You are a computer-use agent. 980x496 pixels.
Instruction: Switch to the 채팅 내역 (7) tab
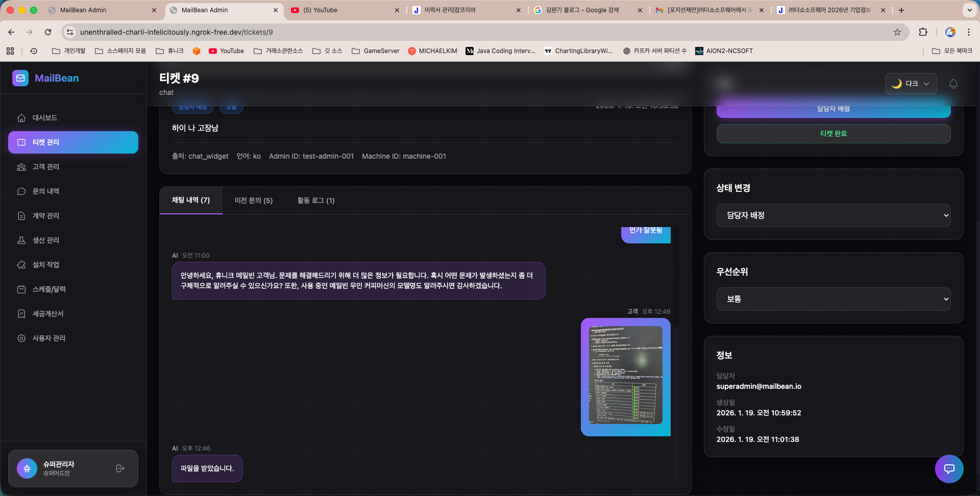(191, 200)
